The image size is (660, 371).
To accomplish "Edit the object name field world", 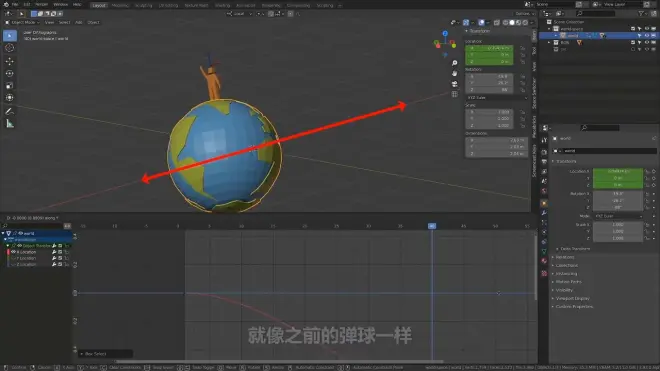I will [x=609, y=151].
